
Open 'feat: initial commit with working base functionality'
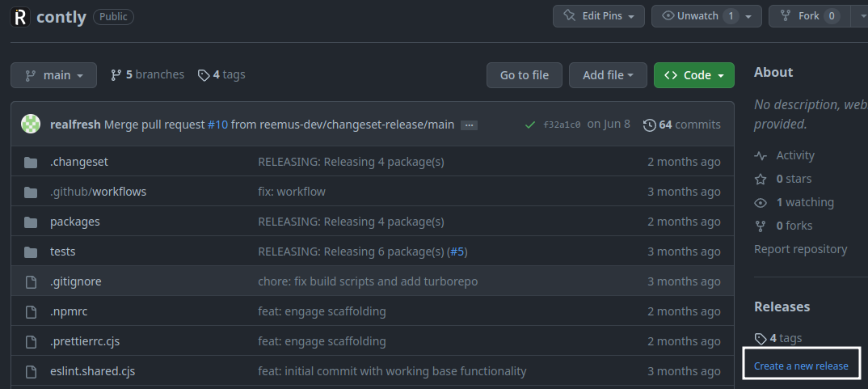point(392,371)
